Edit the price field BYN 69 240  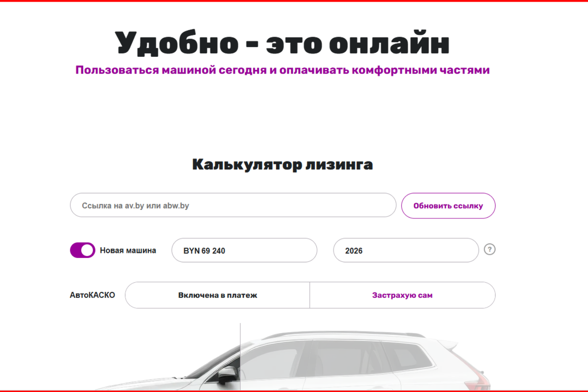(x=244, y=250)
